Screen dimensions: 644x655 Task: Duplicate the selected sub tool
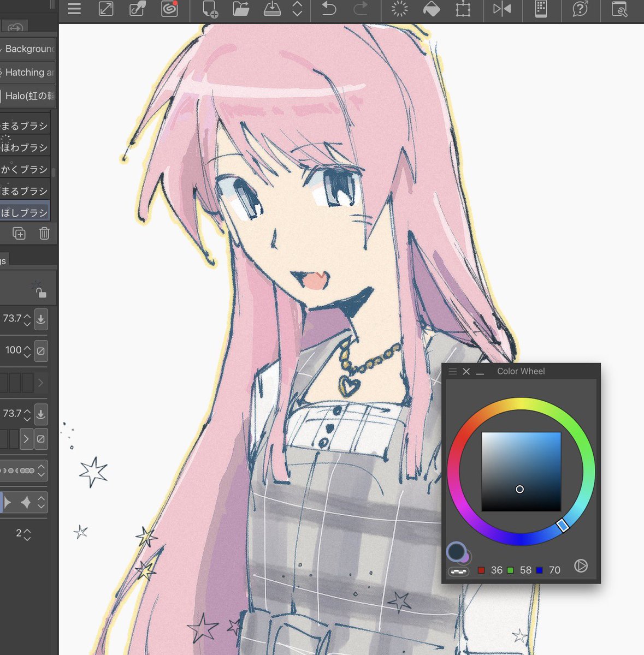pyautogui.click(x=19, y=234)
